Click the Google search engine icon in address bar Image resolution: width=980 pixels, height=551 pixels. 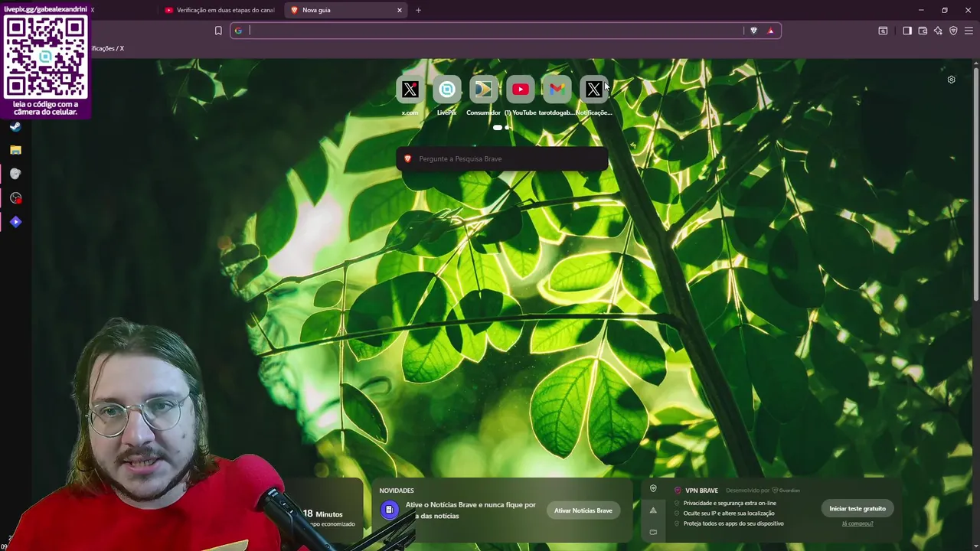[238, 31]
